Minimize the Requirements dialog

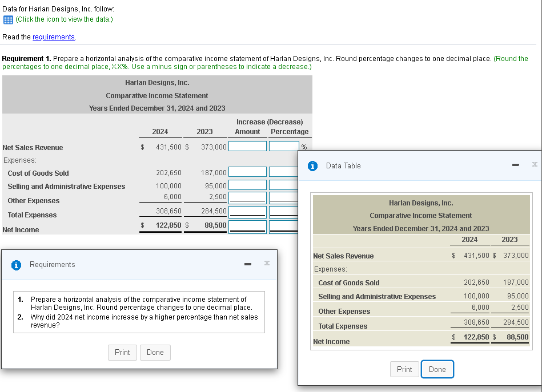247,264
